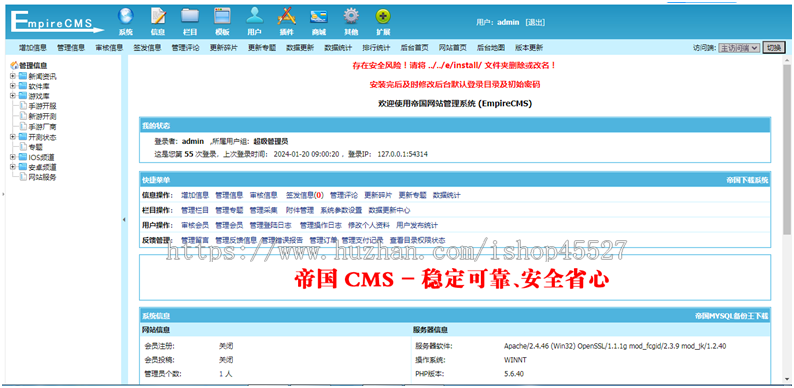Expand the 安卓频道 tree node

tap(13, 167)
